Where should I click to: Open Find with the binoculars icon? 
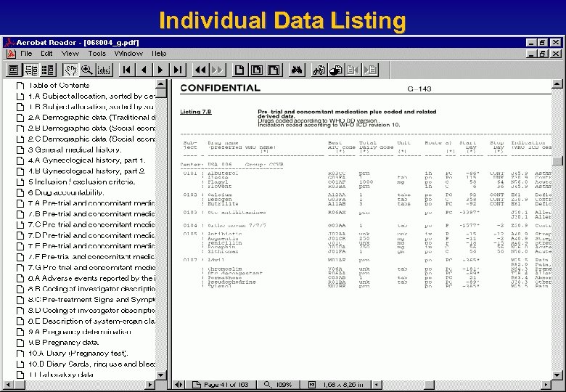[297, 70]
